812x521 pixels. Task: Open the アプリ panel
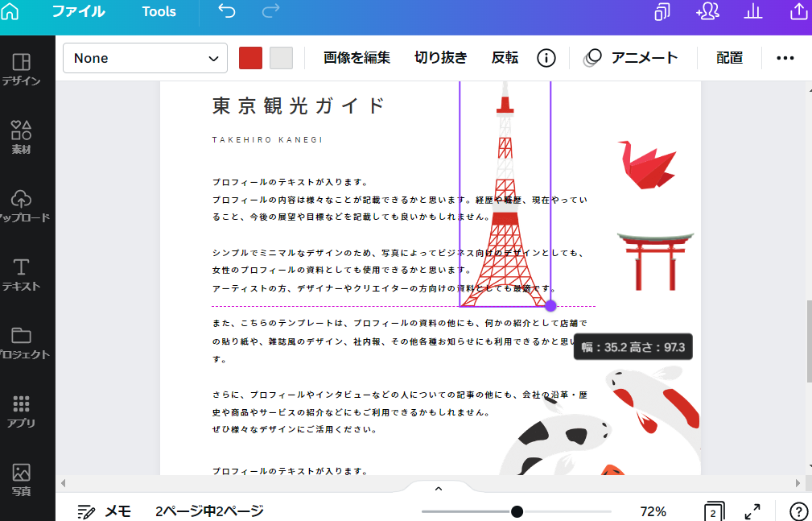[21, 411]
